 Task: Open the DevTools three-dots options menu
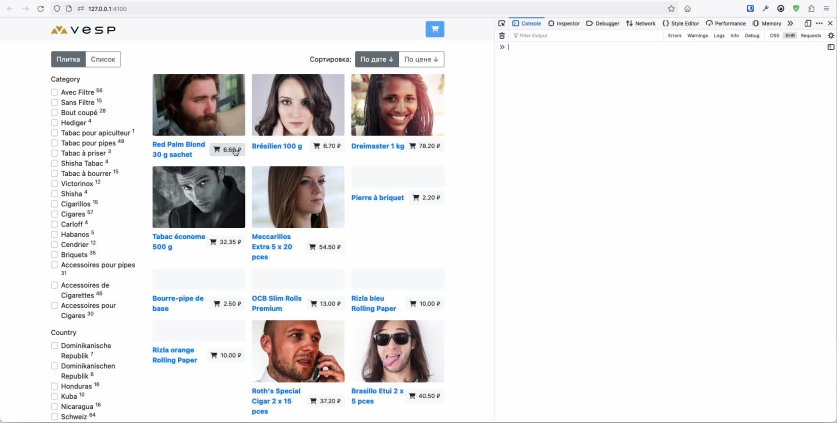click(819, 24)
